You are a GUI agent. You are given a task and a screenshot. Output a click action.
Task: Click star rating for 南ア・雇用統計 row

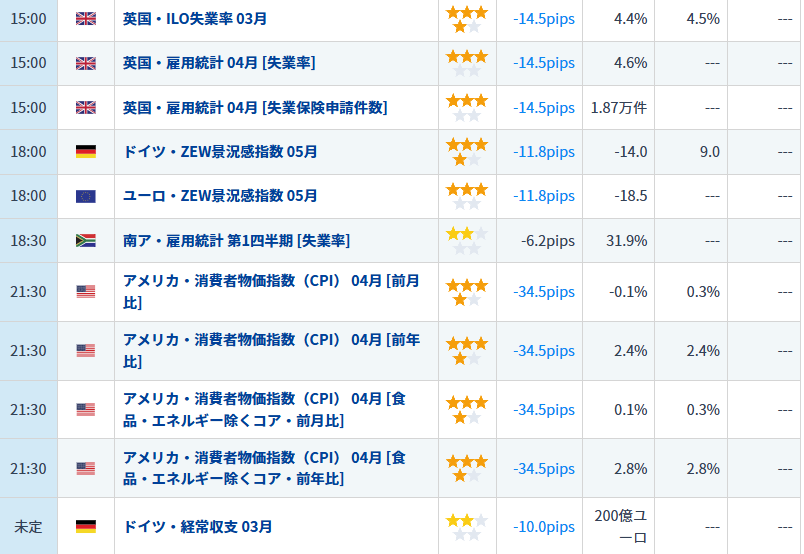(466, 240)
